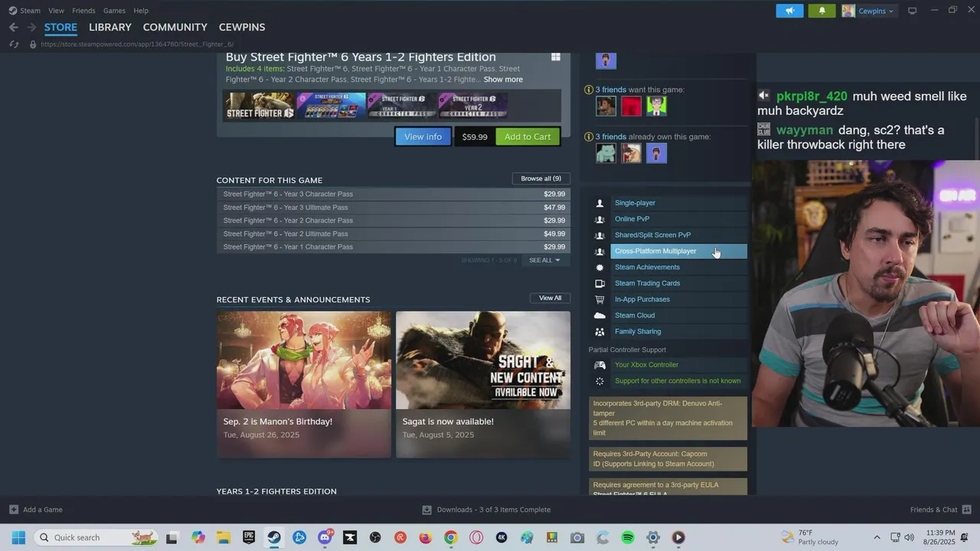980x551 pixels.
Task: Click the blue announcements megaphone button
Action: (789, 11)
